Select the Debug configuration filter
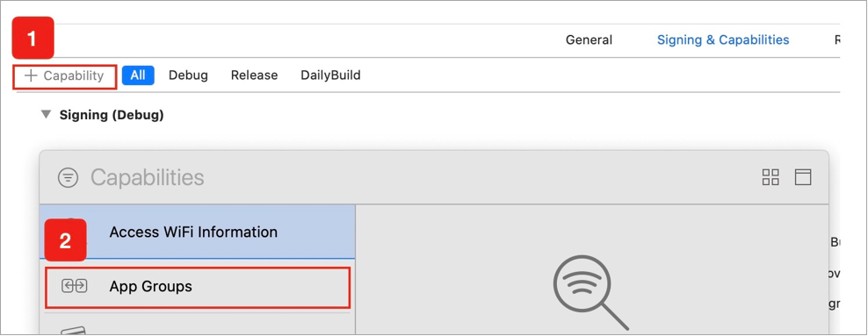Screen dimensions: 868x336 coord(188,75)
